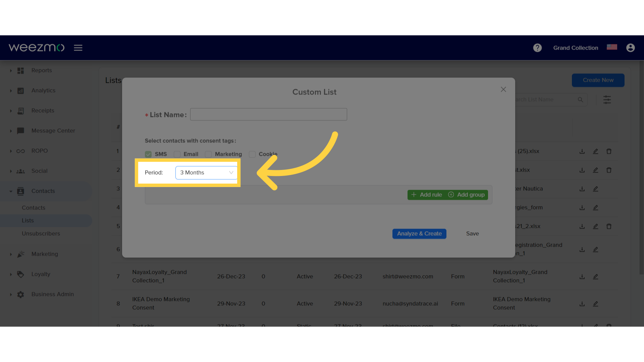644x362 pixels.
Task: Click the Receipts sidebar icon
Action: click(20, 111)
